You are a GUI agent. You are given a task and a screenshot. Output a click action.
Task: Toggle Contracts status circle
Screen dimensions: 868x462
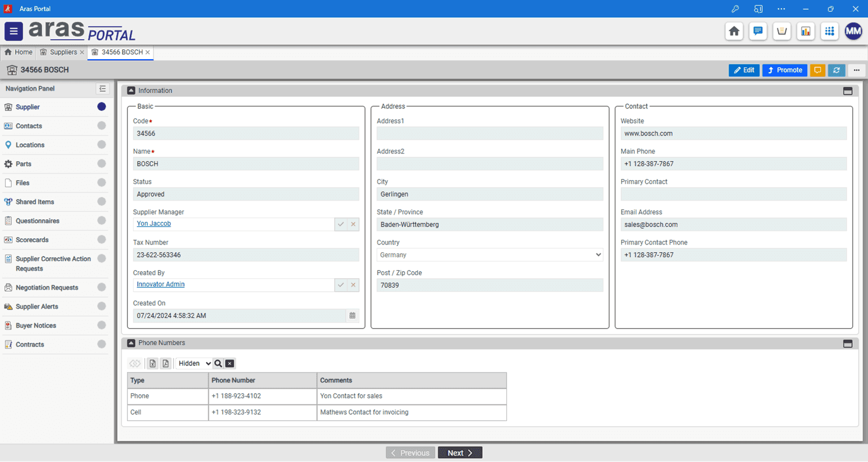101,344
